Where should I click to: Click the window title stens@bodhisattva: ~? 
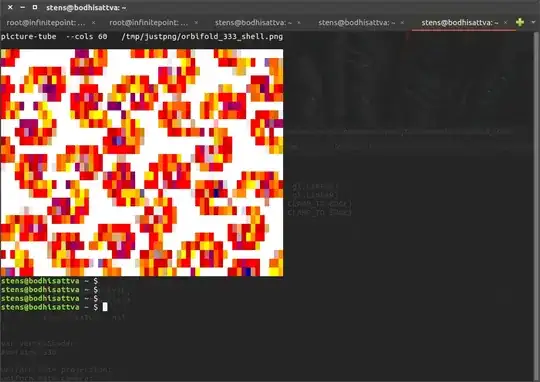(x=86, y=8)
